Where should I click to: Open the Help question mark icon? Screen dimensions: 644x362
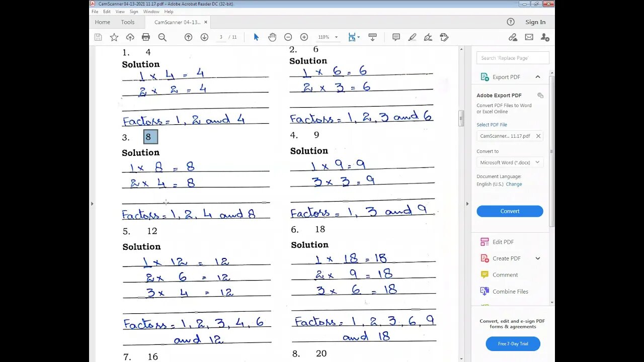point(511,22)
